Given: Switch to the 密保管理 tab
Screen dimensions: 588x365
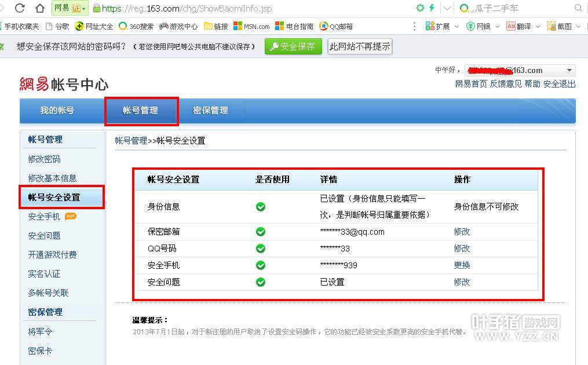Looking at the screenshot, I should coord(210,111).
